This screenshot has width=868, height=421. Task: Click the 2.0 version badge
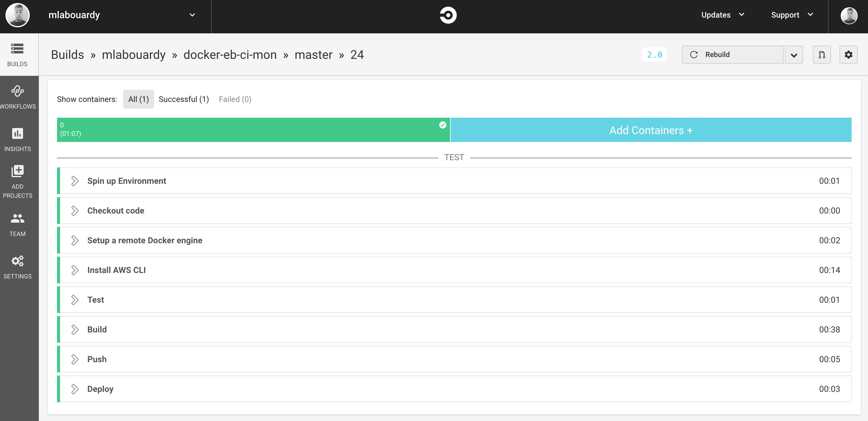click(654, 55)
